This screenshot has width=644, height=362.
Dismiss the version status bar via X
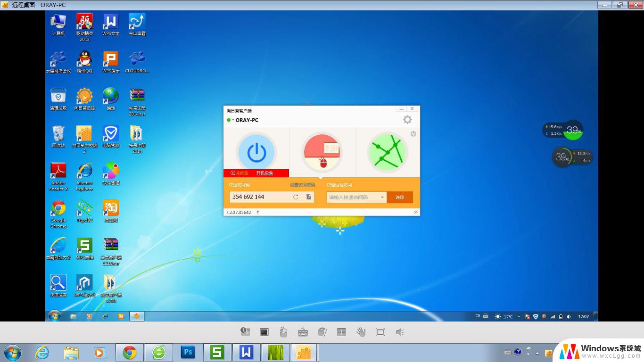point(416,212)
